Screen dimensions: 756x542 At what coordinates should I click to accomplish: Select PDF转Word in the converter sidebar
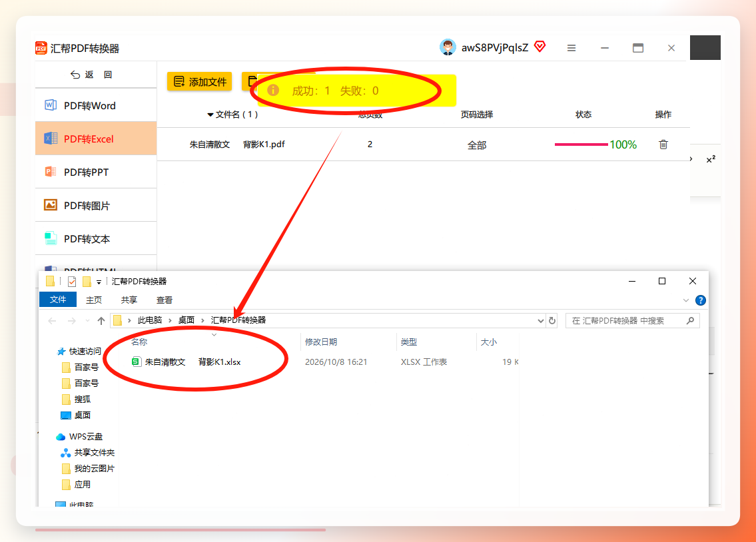[x=96, y=105]
